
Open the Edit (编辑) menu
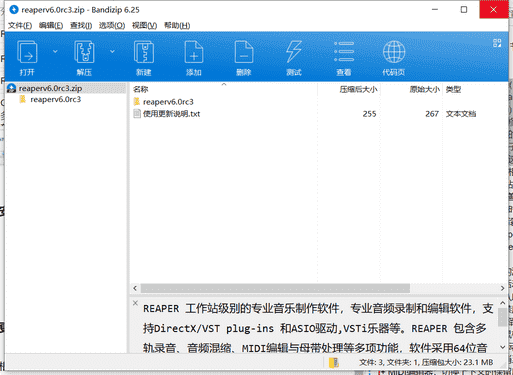[51, 25]
